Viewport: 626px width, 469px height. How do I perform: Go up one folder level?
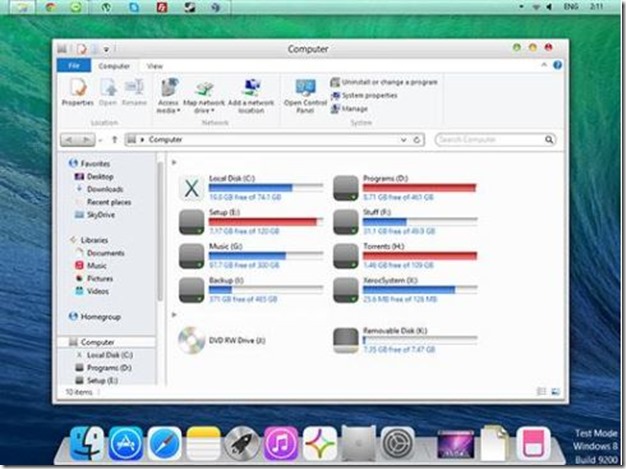115,140
